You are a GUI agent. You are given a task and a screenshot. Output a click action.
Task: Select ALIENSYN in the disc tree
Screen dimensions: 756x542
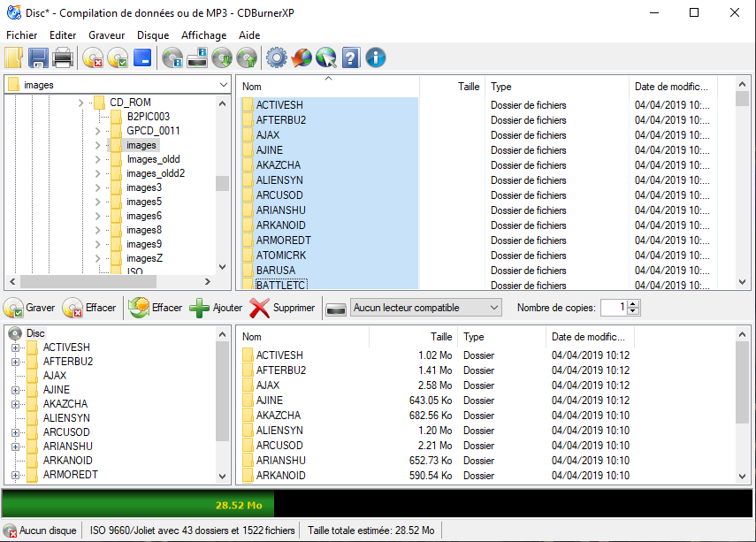pos(66,418)
